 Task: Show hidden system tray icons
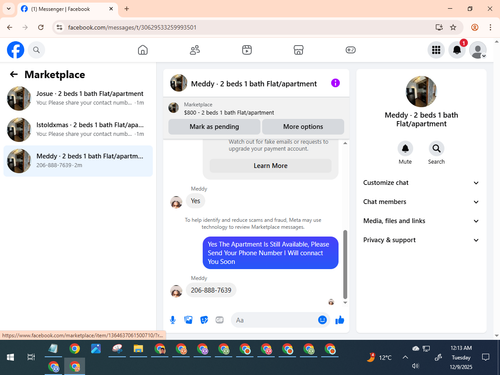(x=405, y=357)
